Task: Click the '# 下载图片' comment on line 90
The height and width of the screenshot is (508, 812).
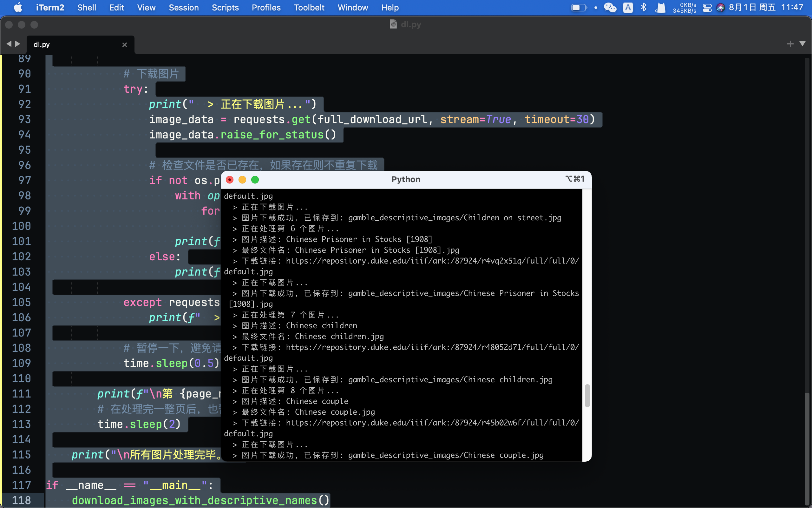Action: tap(151, 74)
